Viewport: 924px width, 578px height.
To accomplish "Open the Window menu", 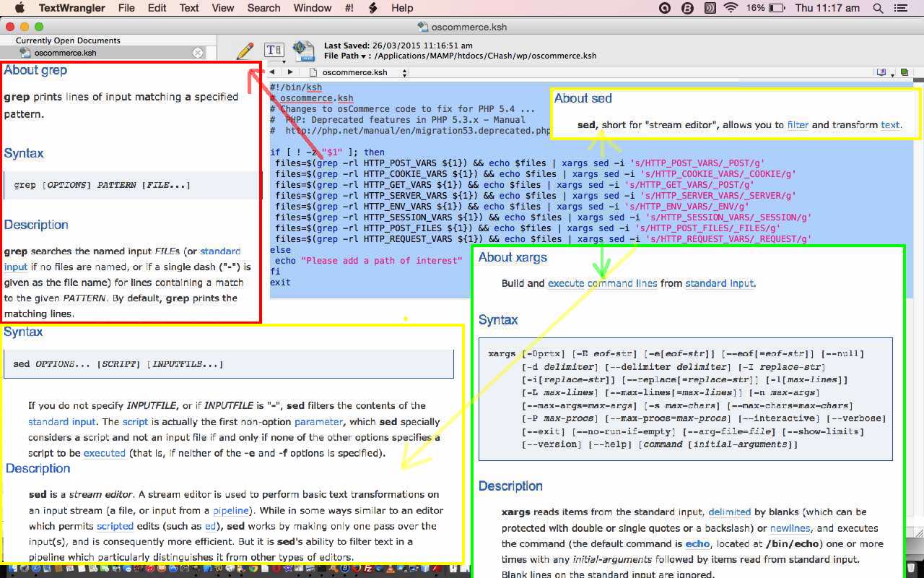I will coord(313,8).
